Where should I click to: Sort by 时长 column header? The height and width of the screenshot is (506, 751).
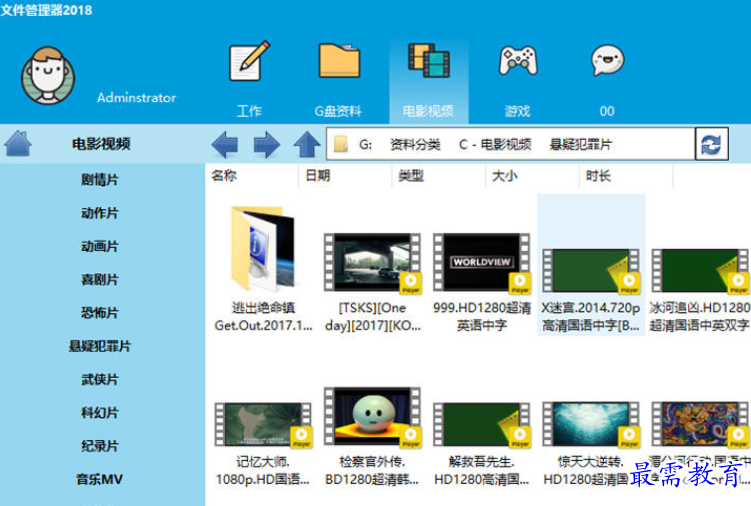point(598,175)
